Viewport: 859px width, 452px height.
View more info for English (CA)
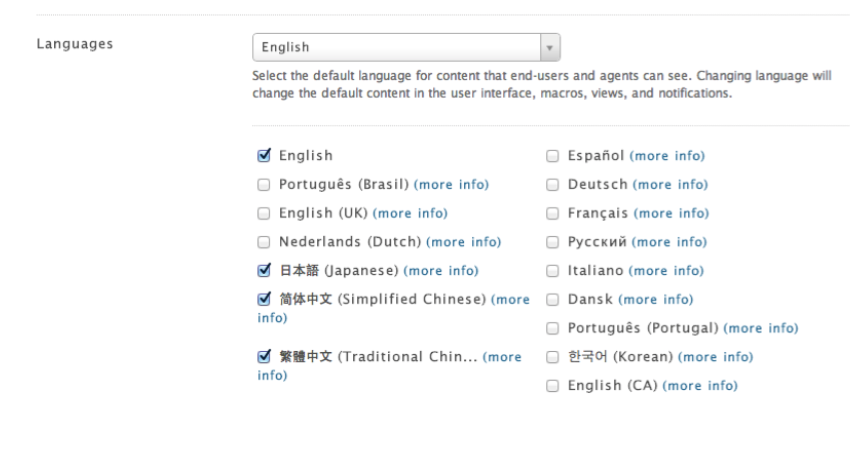coord(700,386)
